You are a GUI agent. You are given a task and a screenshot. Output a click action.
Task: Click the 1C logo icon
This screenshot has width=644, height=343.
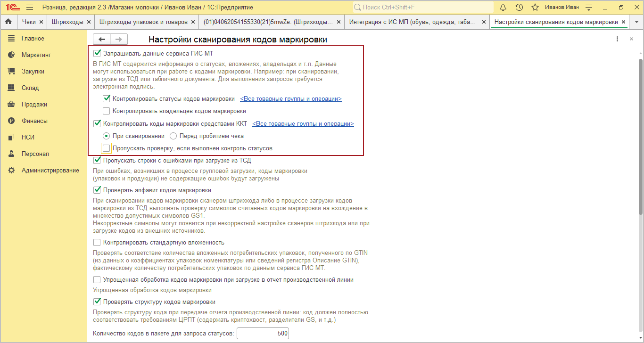12,8
